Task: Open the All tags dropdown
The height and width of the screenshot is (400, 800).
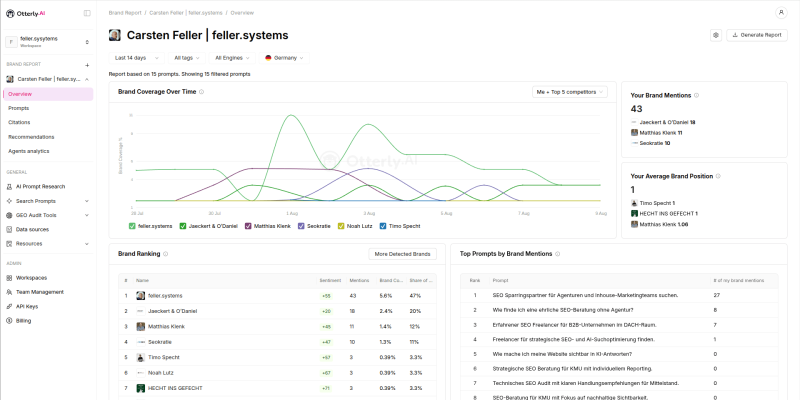Action: coord(187,58)
